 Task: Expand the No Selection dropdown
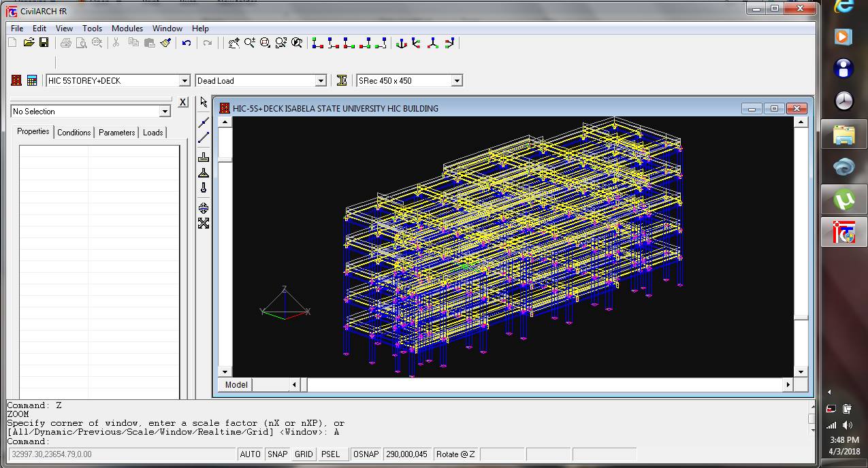(165, 112)
